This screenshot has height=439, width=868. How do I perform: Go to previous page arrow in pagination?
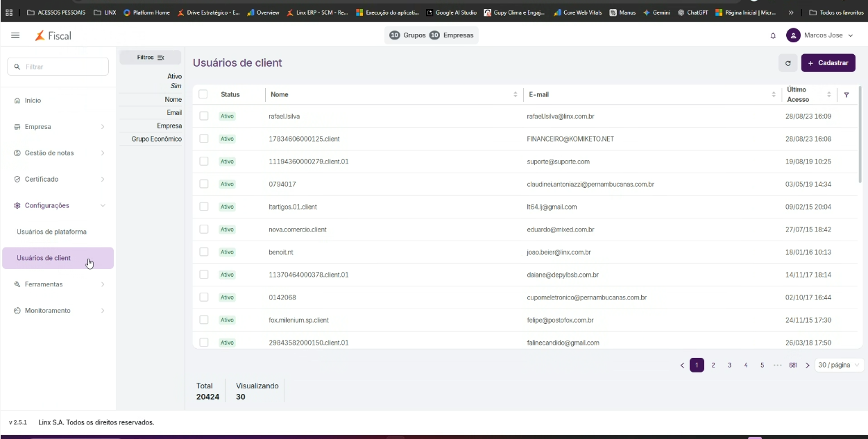682,365
